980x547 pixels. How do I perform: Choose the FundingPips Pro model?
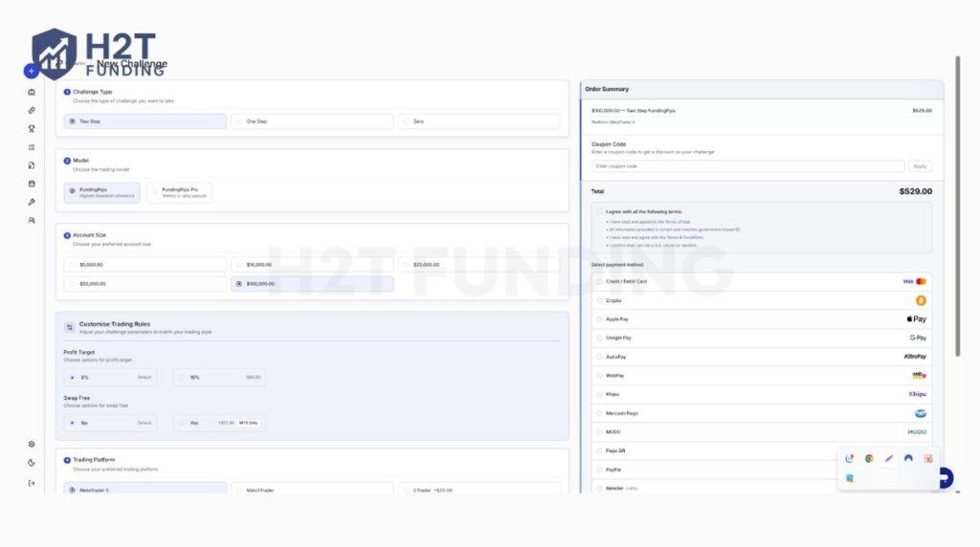(x=179, y=192)
